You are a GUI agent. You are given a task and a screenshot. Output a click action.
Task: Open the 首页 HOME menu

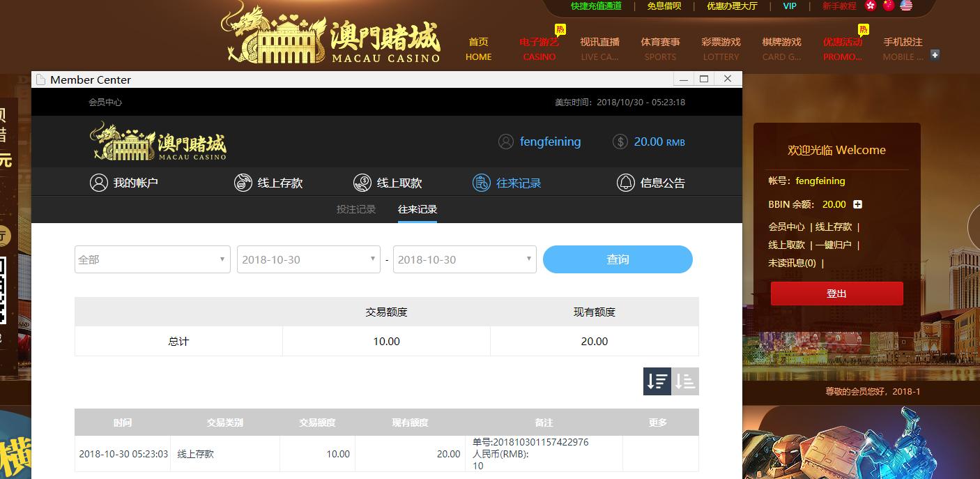[x=479, y=49]
